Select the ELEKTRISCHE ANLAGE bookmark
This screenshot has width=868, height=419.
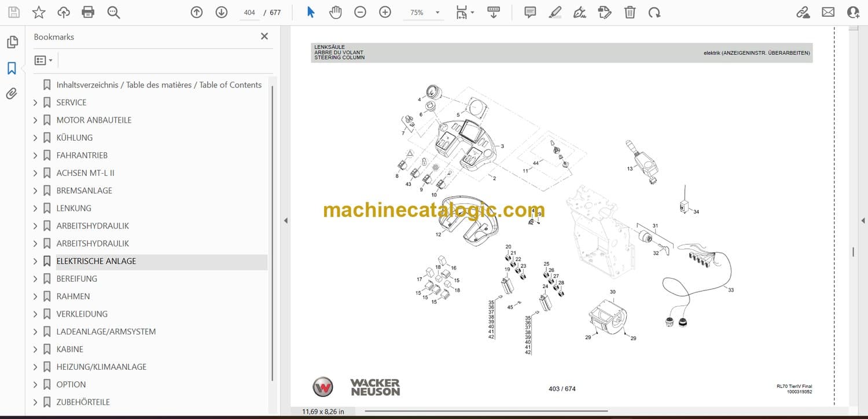coord(96,261)
